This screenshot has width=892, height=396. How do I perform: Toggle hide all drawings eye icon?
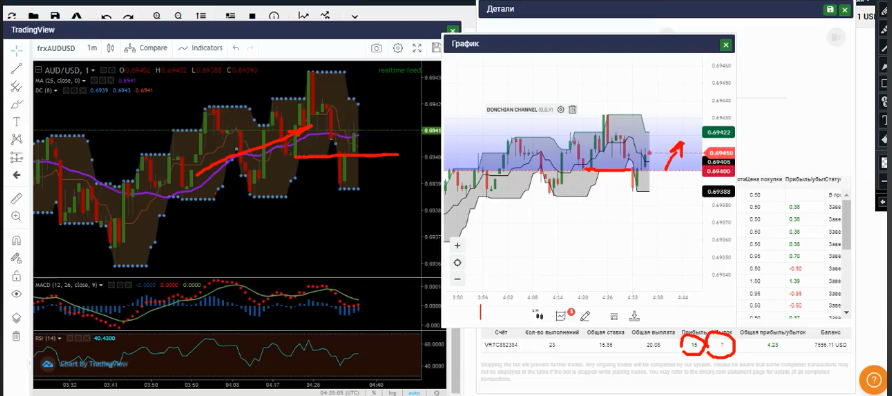coord(16,294)
